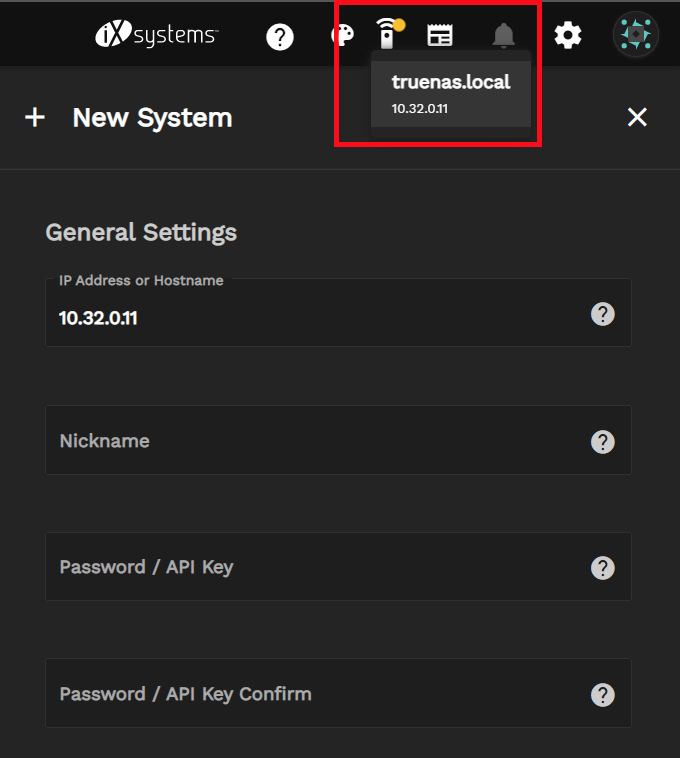The width and height of the screenshot is (680, 758).
Task: Show help for IP Address or Hostname
Action: [x=602, y=315]
